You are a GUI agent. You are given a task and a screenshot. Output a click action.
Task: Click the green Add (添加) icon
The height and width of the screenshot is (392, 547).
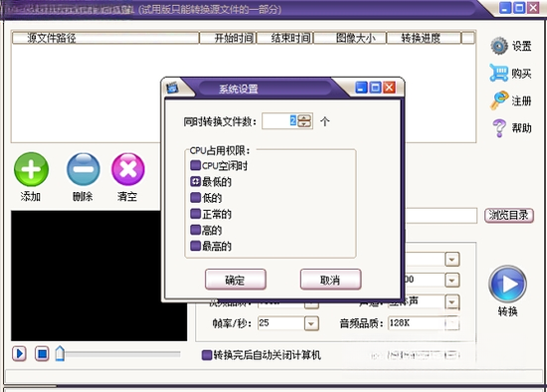pyautogui.click(x=31, y=169)
